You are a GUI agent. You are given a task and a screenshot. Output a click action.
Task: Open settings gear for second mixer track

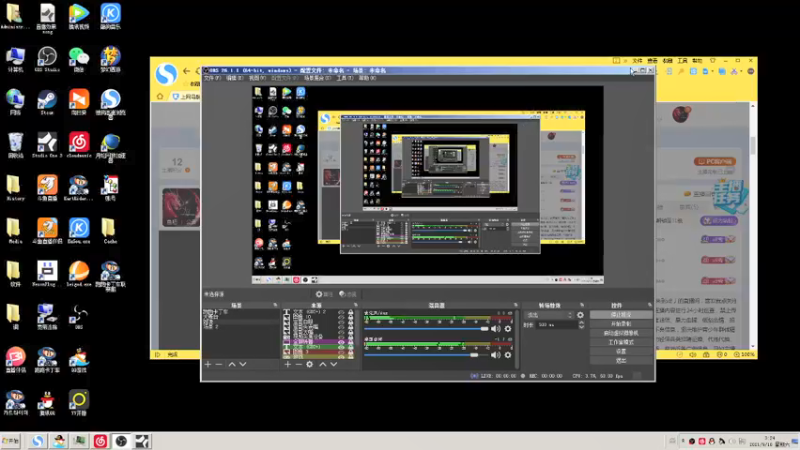point(508,355)
